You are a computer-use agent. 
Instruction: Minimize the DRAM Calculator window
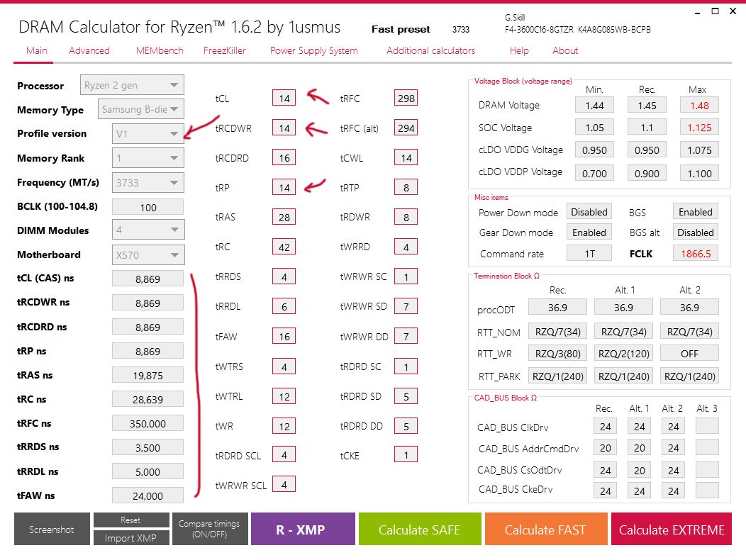click(x=697, y=11)
